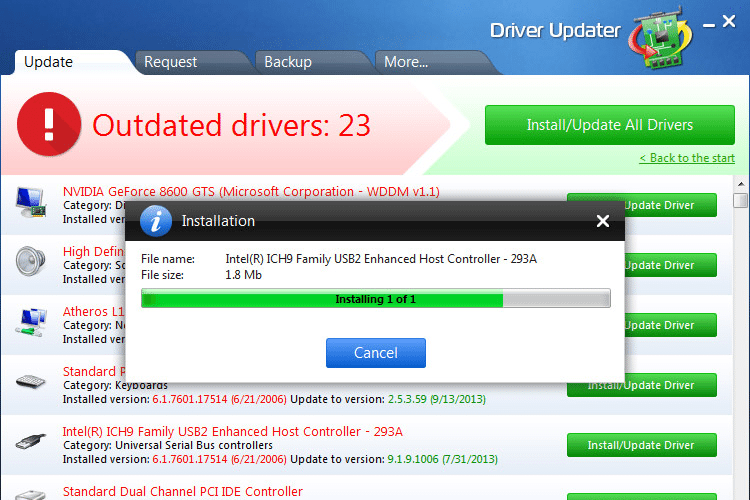Click the driver list scrollbar thumb

click(x=740, y=200)
